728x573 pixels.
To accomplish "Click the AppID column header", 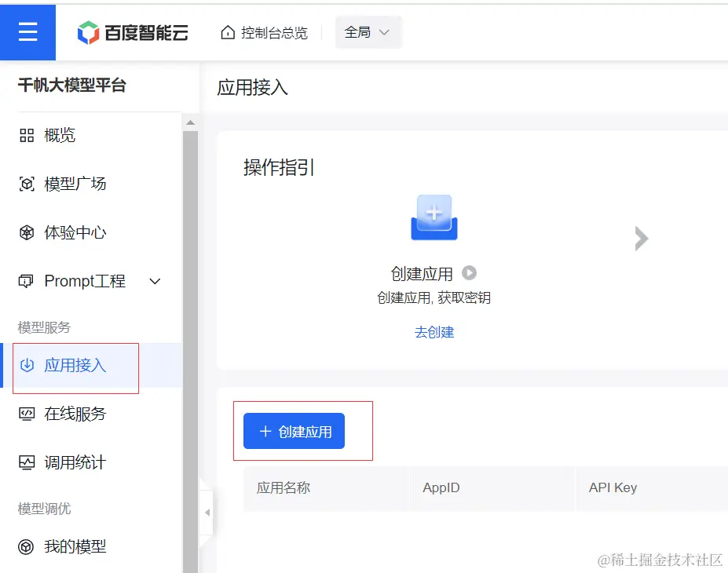I will (441, 487).
